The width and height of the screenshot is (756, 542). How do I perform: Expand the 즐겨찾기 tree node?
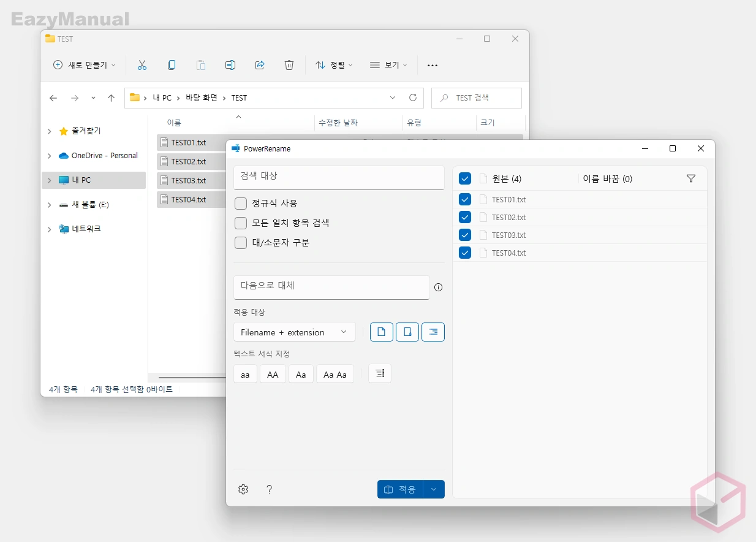point(50,131)
